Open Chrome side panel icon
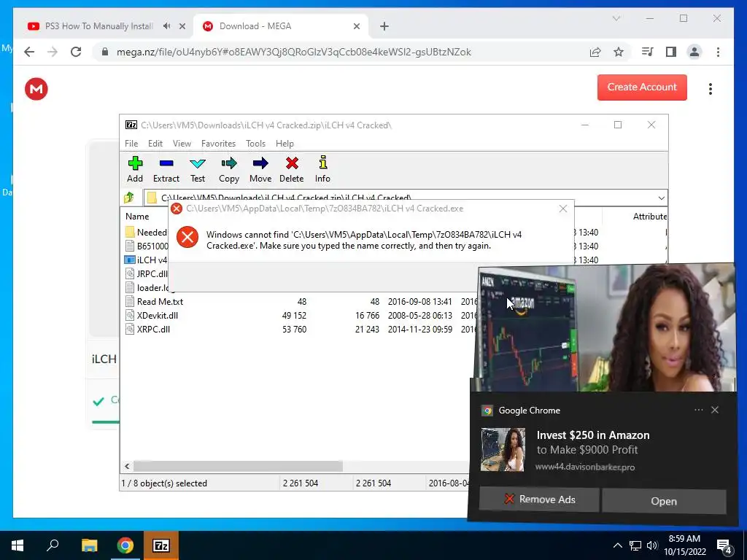747x560 pixels. coord(671,52)
